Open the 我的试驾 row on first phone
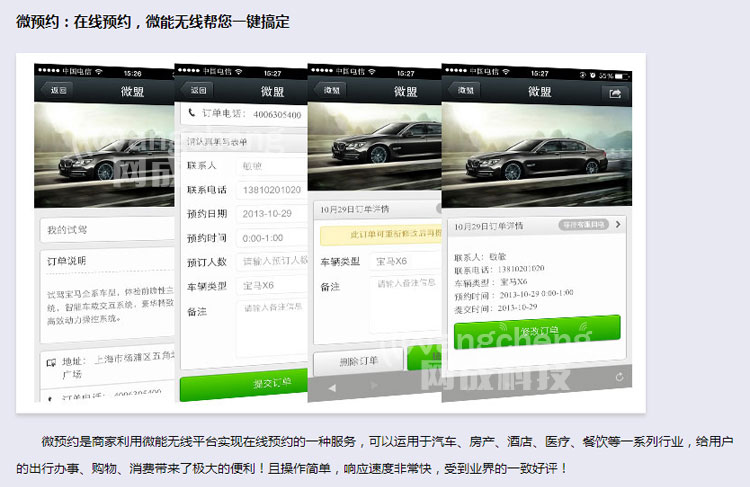 point(105,230)
